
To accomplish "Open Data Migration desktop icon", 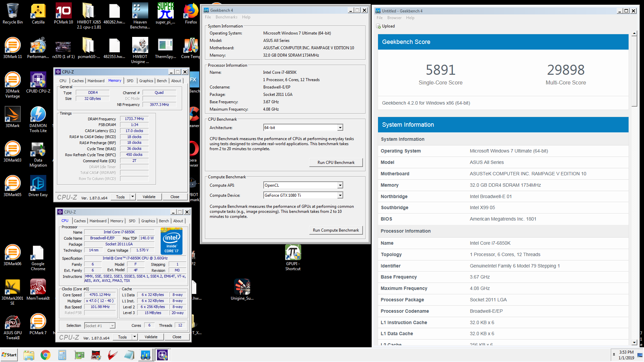I will click(x=38, y=154).
